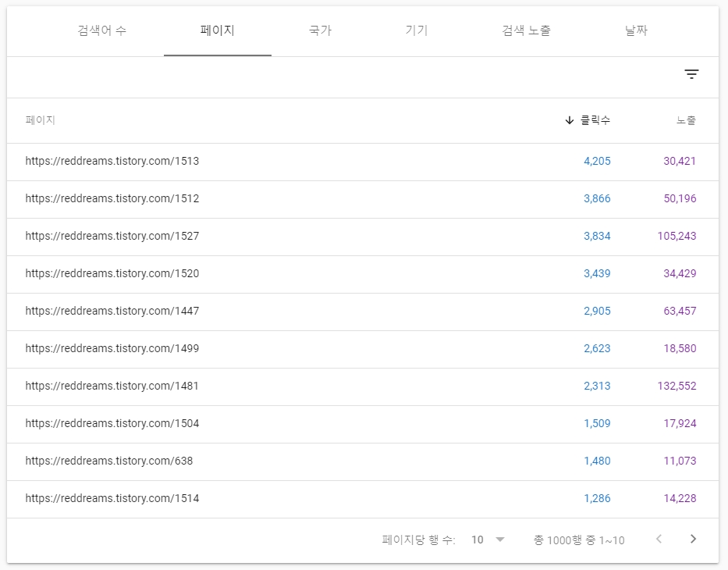728x570 pixels.
Task: Open the 기기 tab
Action: click(x=417, y=30)
